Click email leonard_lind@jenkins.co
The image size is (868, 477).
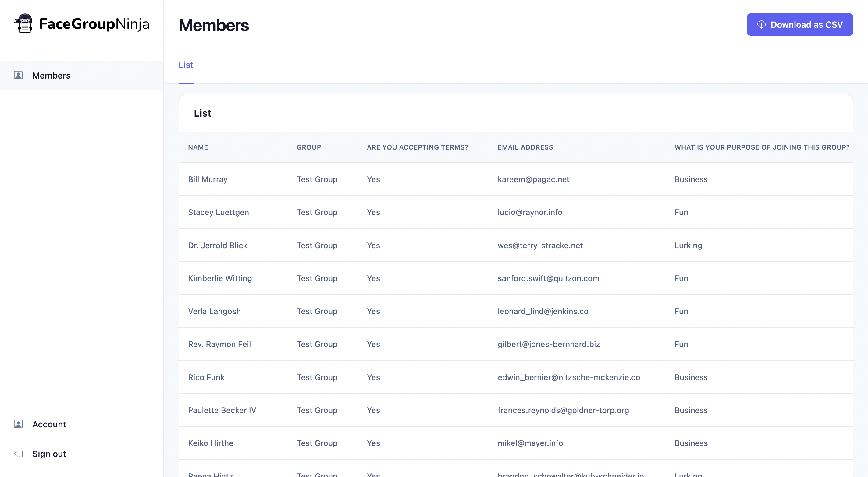coord(543,311)
